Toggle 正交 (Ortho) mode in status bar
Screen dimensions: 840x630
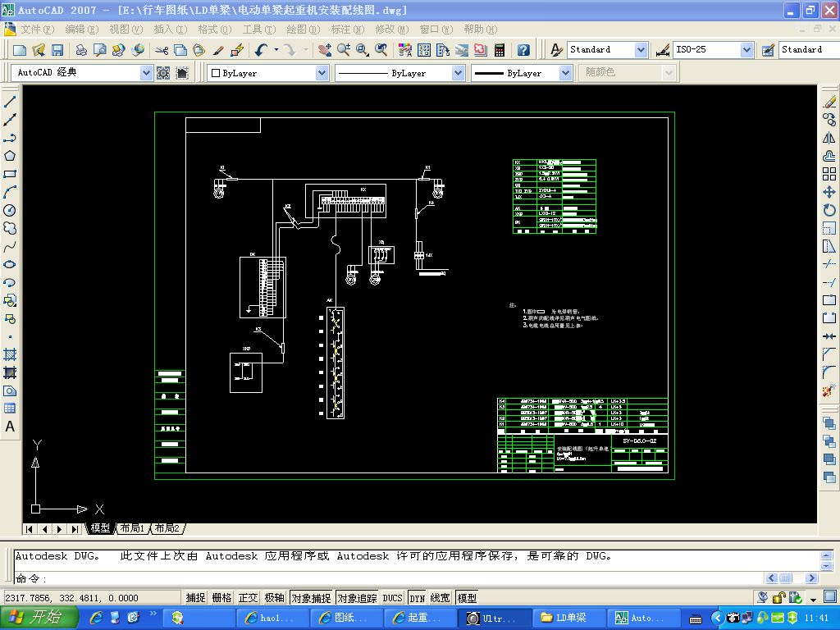click(249, 598)
